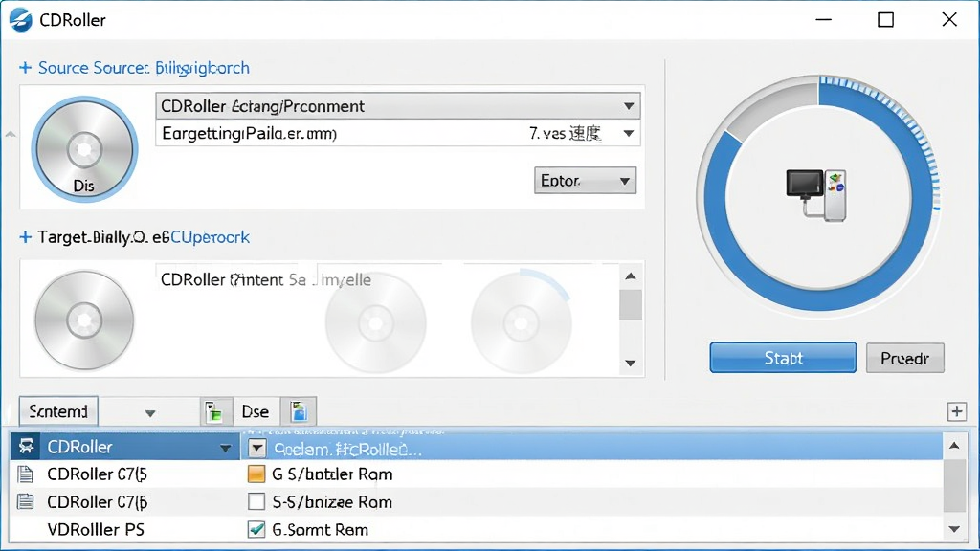Click the plus button above the list scrollbar
The height and width of the screenshot is (551, 980).
coord(957,411)
